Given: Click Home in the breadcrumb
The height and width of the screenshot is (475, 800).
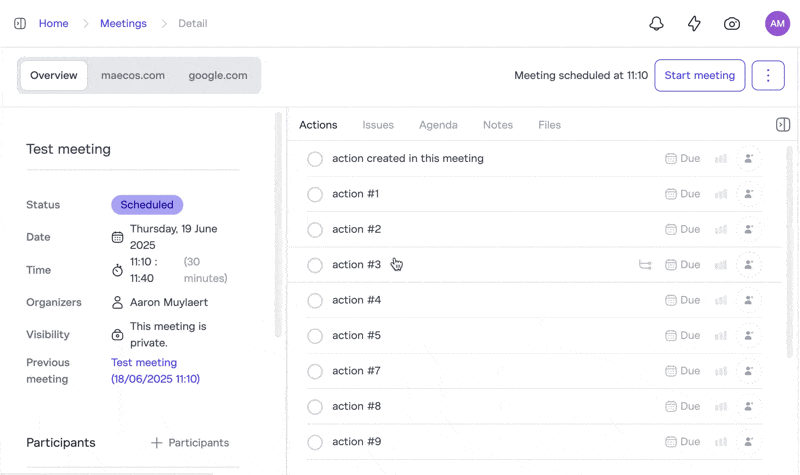Looking at the screenshot, I should 54,24.
